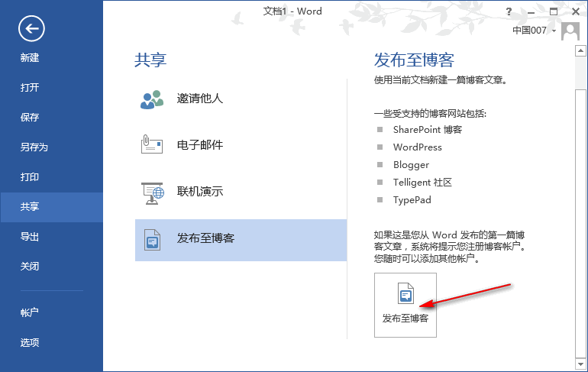Click the Email envelope icon
The height and width of the screenshot is (372, 588).
click(x=152, y=145)
